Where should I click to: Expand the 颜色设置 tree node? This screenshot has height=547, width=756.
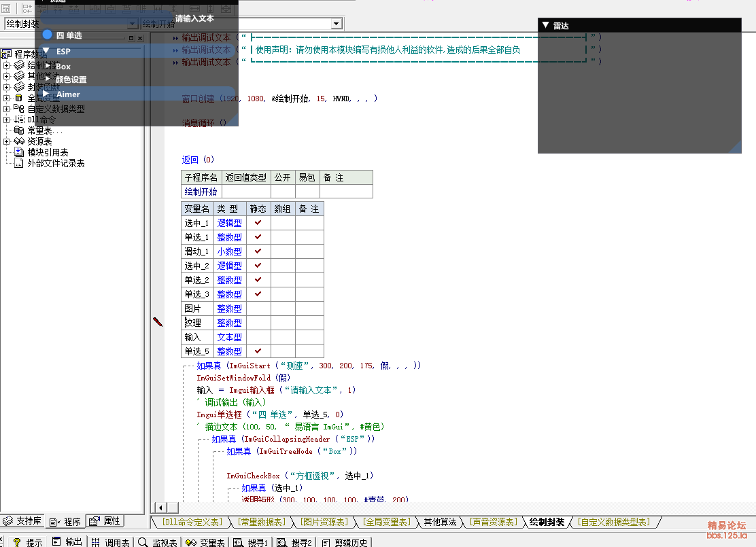(48, 79)
